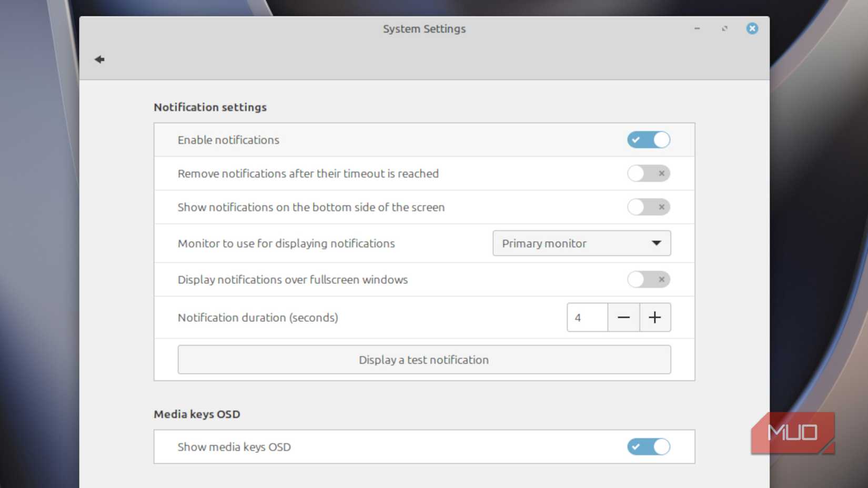Close the System Settings window
868x488 pixels.
coord(752,28)
